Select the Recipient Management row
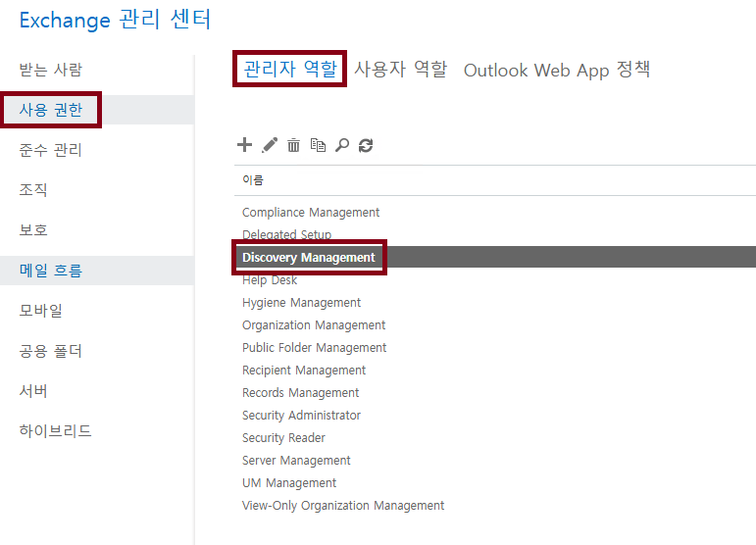 495,371
